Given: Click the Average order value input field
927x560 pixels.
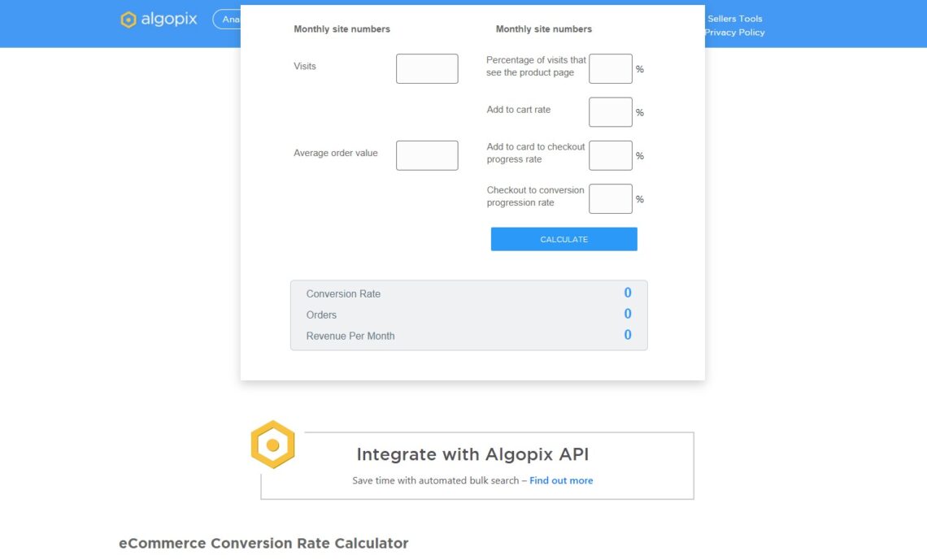Looking at the screenshot, I should [x=427, y=155].
